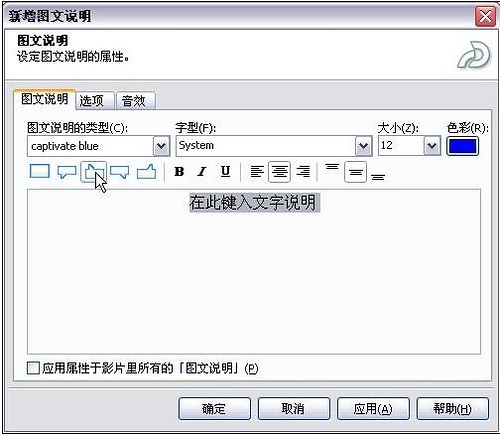Click the 确定 button
This screenshot has width=500, height=436.
pos(214,408)
